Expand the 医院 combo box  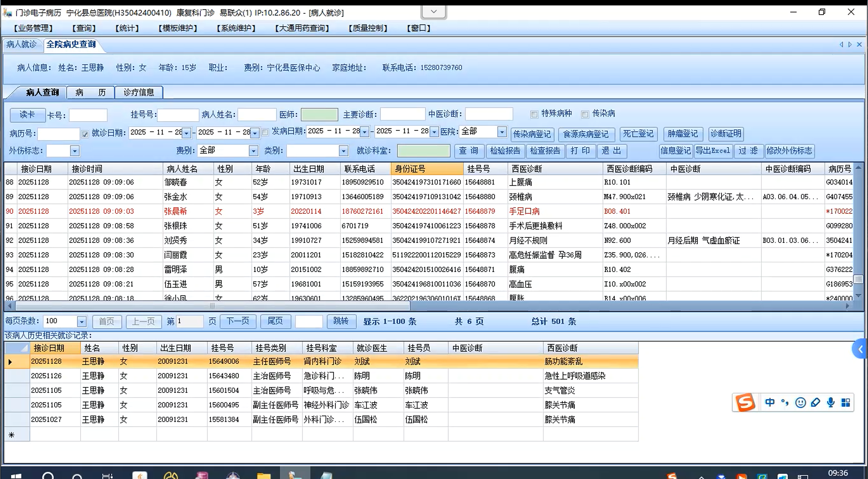click(x=502, y=132)
